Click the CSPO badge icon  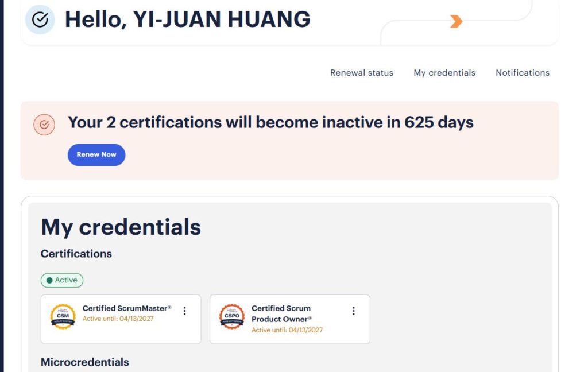232,316
